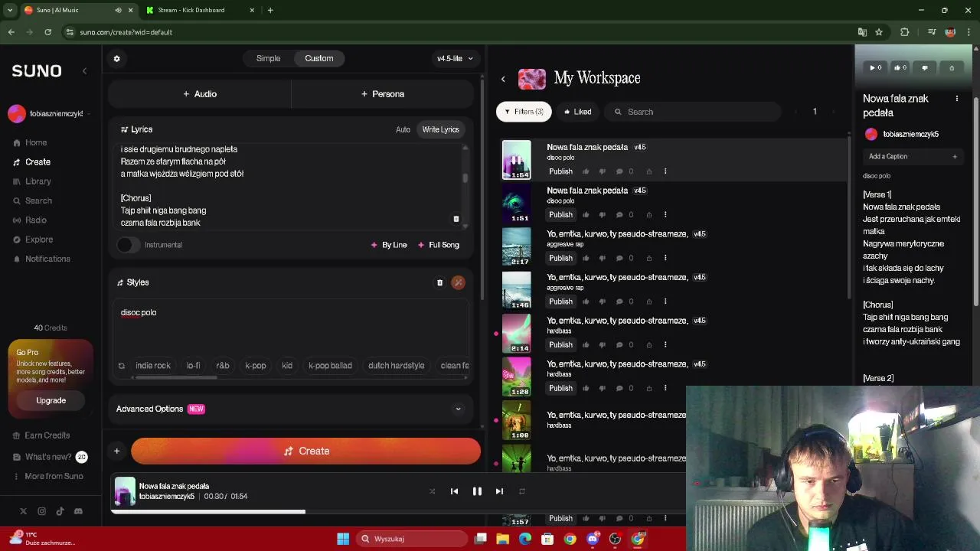Add the dutch hardstyle style tag
This screenshot has height=551, width=980.
point(396,366)
